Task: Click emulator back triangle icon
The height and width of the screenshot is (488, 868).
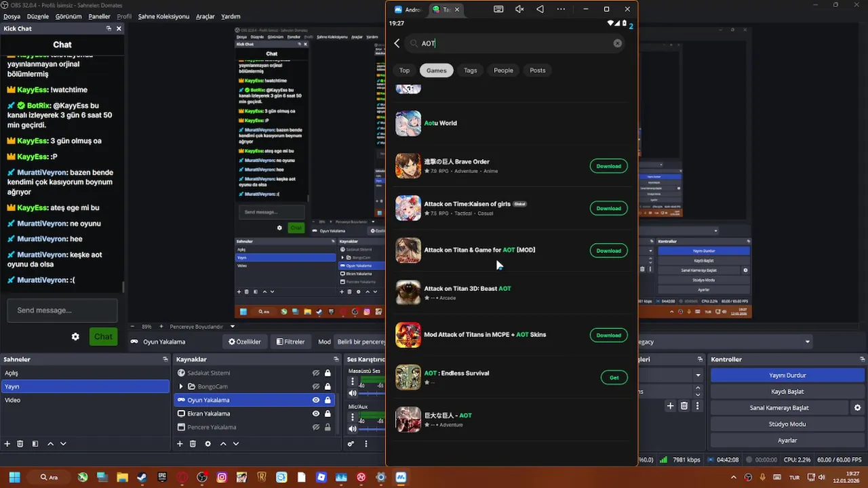Action: point(540,9)
